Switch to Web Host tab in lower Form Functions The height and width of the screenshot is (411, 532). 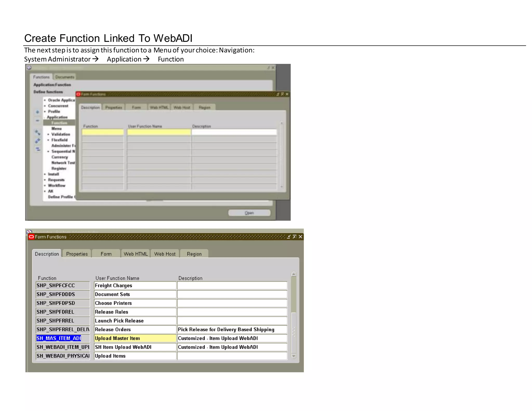(x=165, y=254)
